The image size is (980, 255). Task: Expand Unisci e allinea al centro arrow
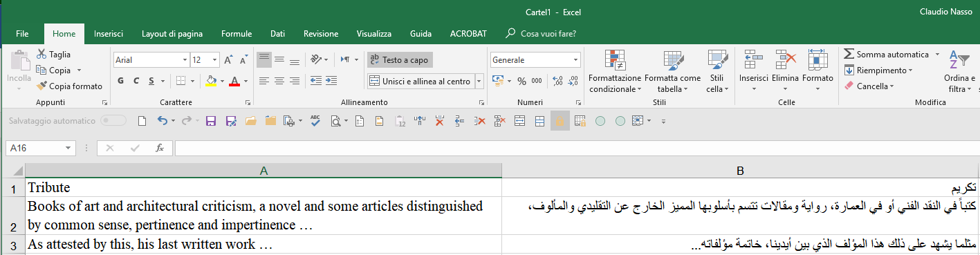coord(479,82)
